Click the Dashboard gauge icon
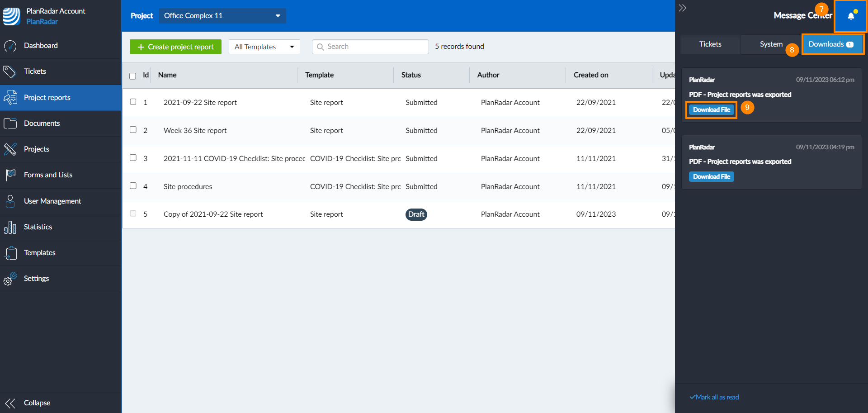The width and height of the screenshot is (868, 413). click(x=10, y=46)
